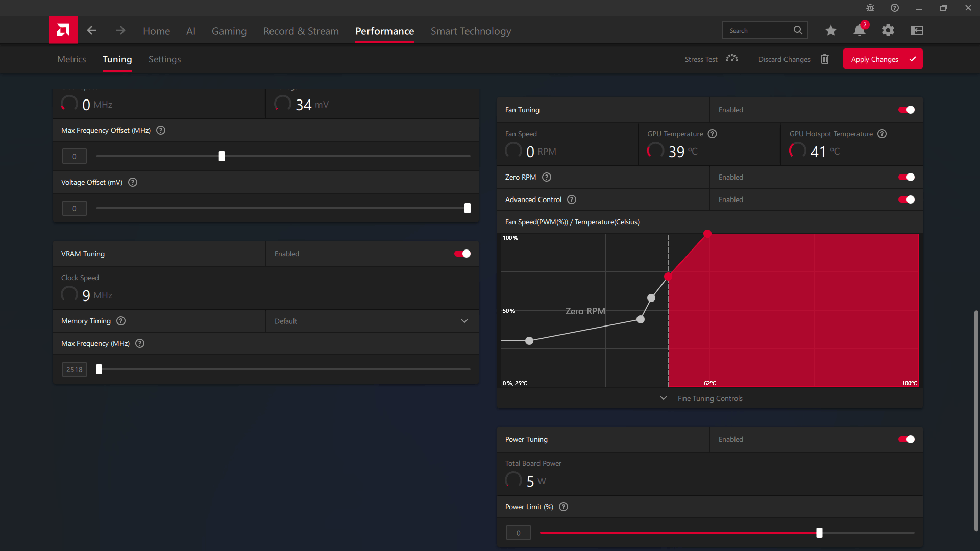
Task: Open the notifications bell icon
Action: click(860, 30)
